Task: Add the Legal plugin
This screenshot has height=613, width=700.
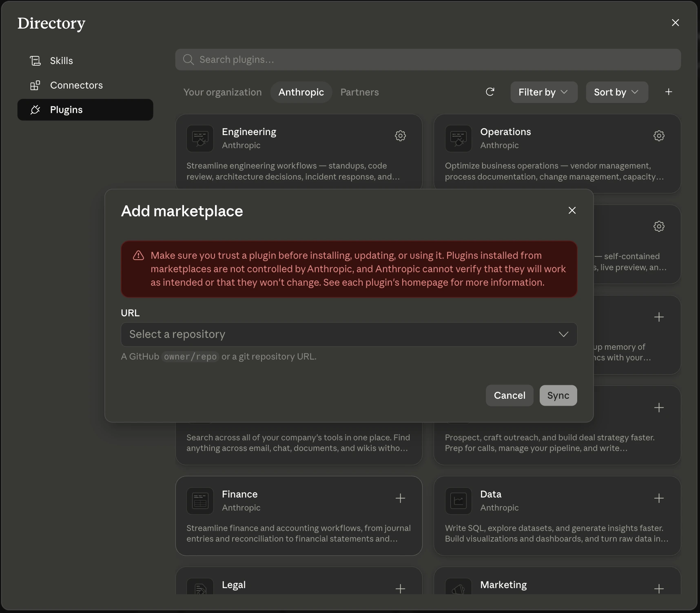Action: pos(401,589)
